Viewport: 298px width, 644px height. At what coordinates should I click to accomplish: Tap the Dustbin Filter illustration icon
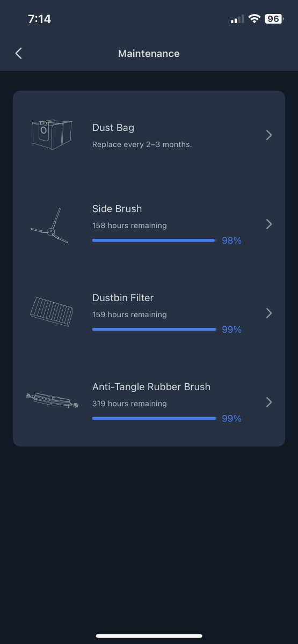click(x=52, y=312)
